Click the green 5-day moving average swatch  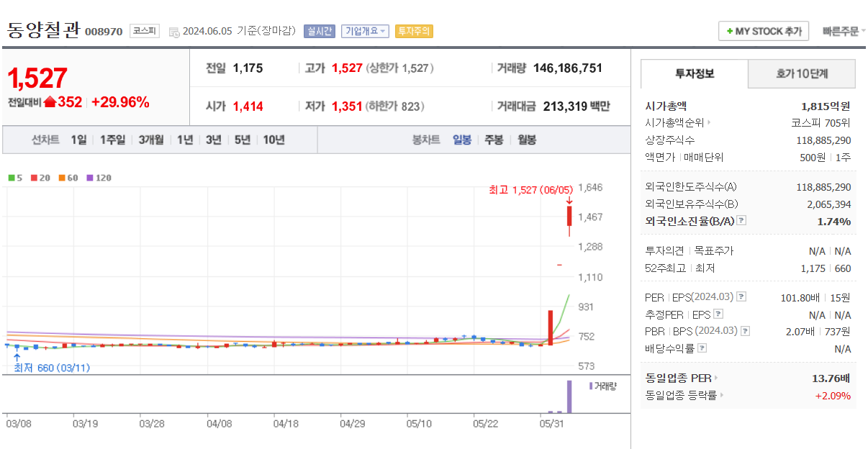(x=12, y=178)
